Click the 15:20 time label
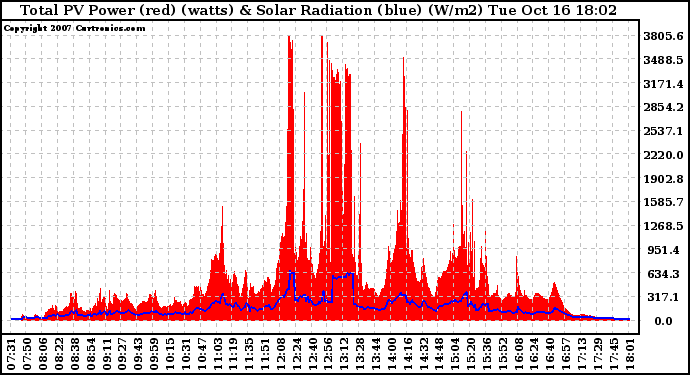The image size is (690, 375). point(470,354)
